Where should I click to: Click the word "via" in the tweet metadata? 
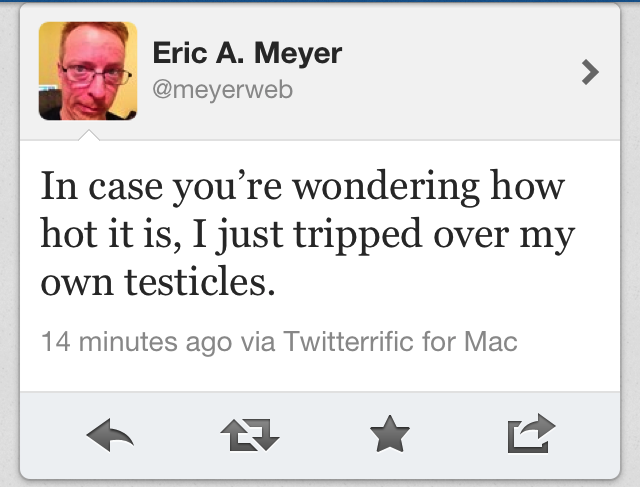point(258,342)
